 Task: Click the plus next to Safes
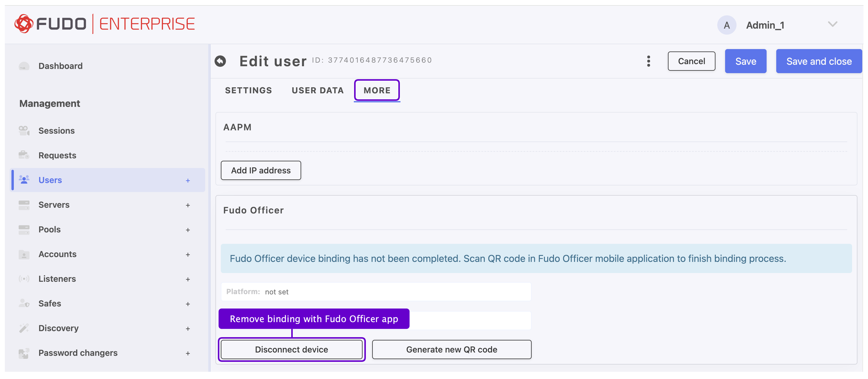[x=188, y=304]
